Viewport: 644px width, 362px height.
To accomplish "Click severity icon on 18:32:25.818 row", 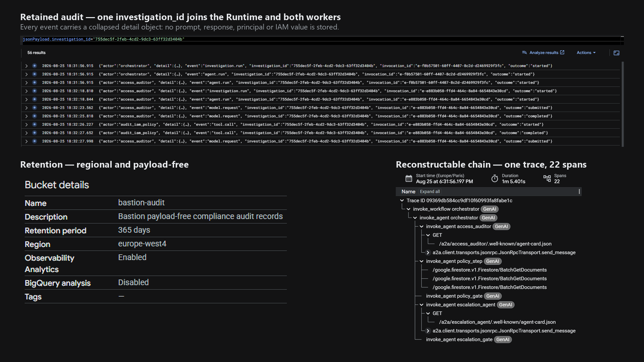I will (35, 116).
